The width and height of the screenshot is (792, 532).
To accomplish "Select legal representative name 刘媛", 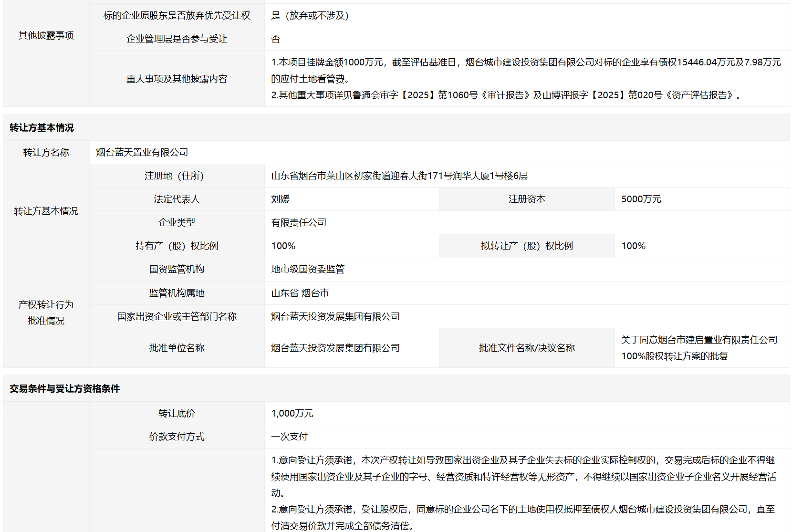I will click(x=281, y=199).
